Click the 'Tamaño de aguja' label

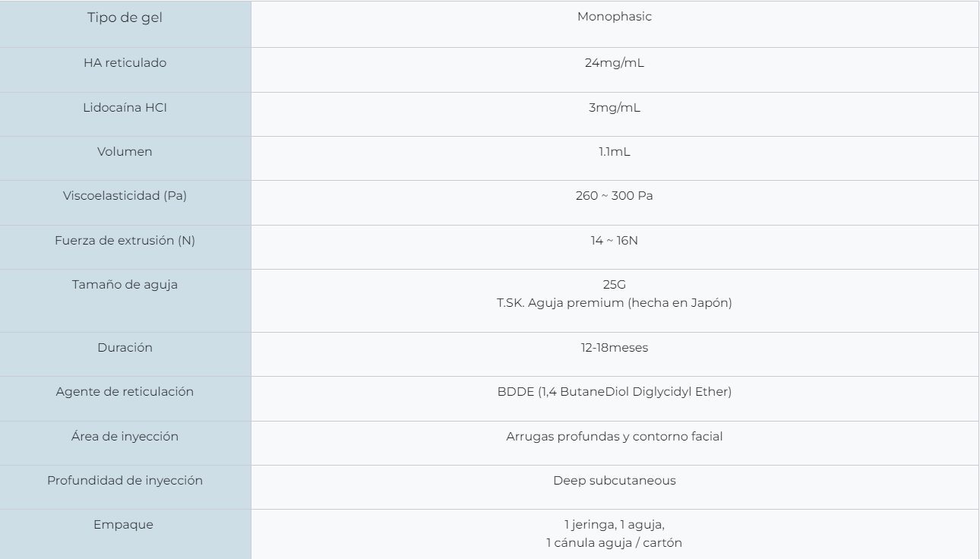pos(125,284)
